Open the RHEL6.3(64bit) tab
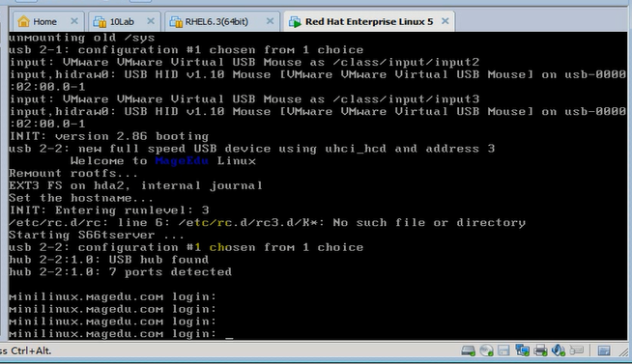This screenshot has height=364, width=632. point(221,21)
